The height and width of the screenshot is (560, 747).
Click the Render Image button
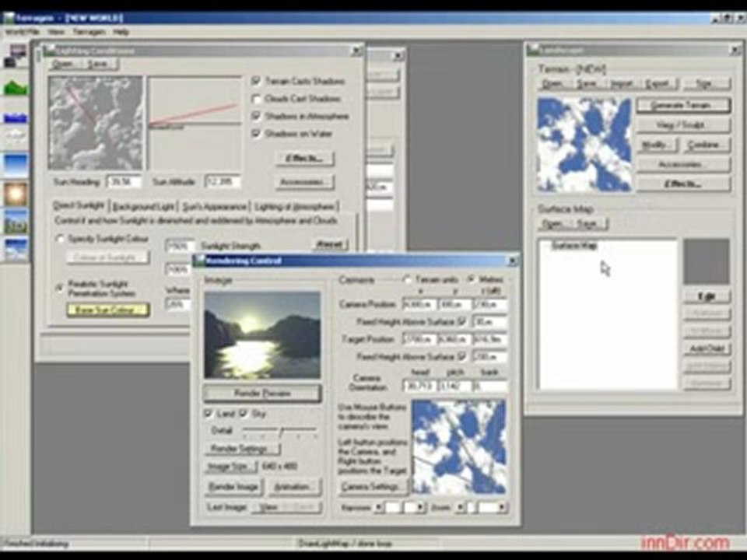[233, 487]
